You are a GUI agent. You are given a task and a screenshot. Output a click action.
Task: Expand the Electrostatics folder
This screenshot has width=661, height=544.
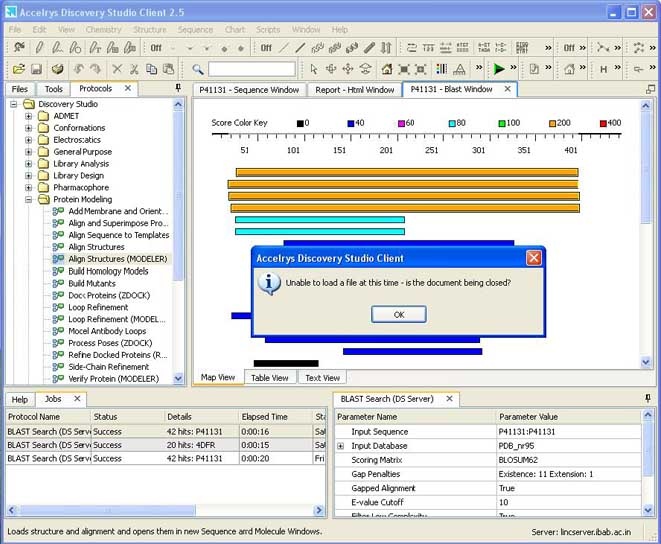point(28,140)
